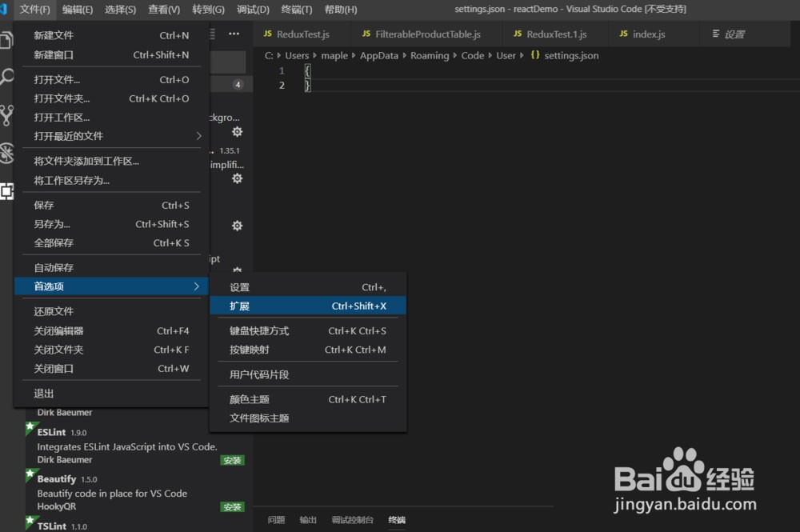Click the braces icon beside settings.json breadcrumb

534,55
